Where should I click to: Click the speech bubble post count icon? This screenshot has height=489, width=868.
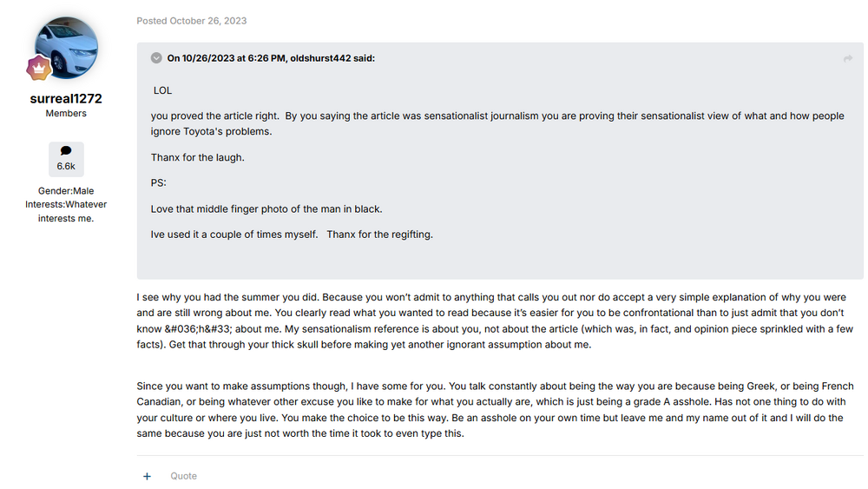66,150
